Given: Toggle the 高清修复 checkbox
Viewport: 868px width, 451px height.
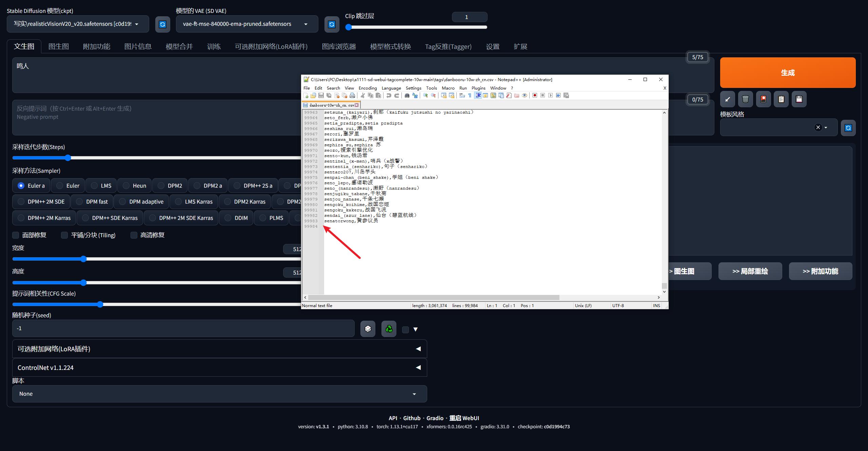Looking at the screenshot, I should click(x=134, y=235).
